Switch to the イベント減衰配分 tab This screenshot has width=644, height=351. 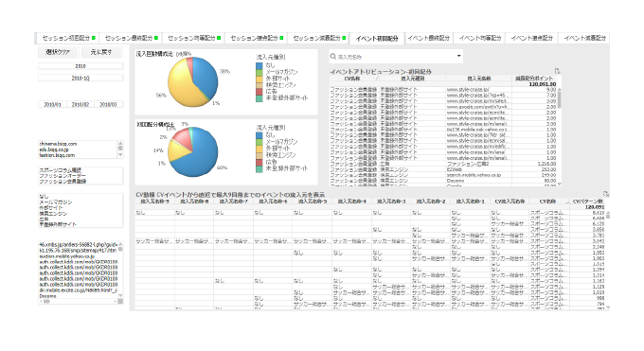tap(584, 38)
